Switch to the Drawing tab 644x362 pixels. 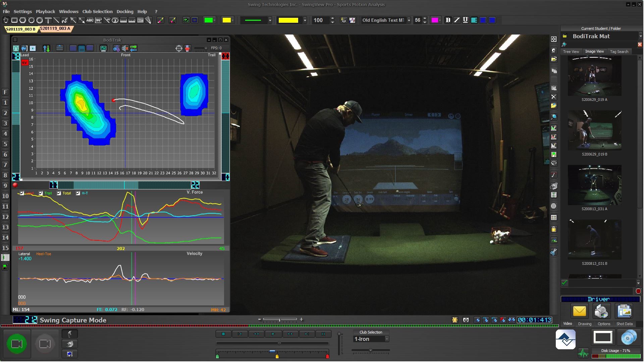(585, 324)
